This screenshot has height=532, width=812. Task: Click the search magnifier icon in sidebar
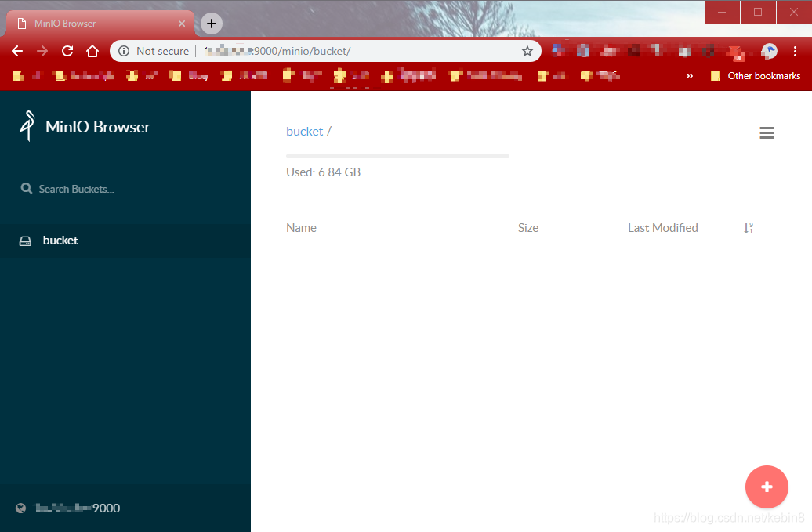pos(27,188)
